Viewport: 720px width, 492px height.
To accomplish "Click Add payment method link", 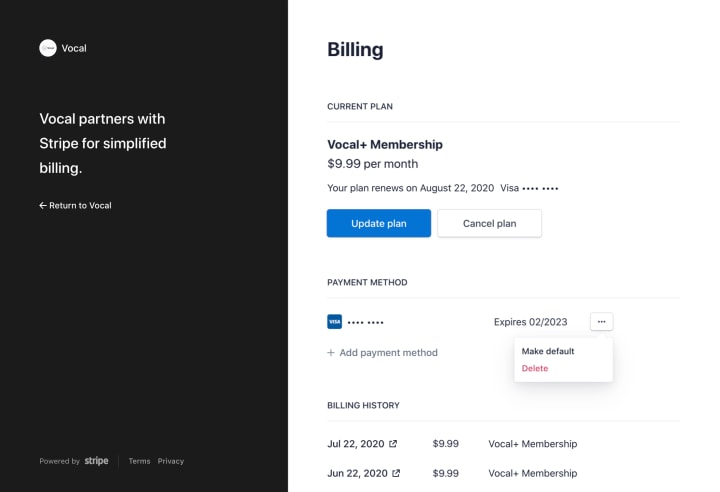I will [x=382, y=352].
